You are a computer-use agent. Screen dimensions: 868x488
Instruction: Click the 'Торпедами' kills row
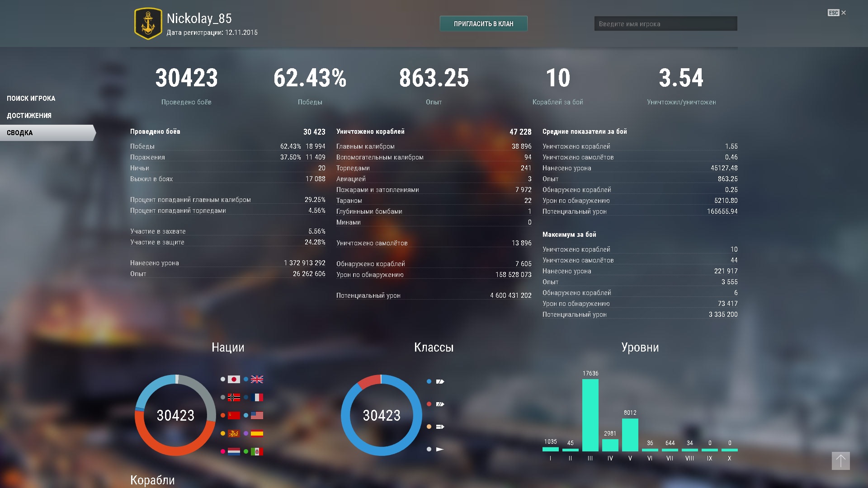tap(434, 168)
